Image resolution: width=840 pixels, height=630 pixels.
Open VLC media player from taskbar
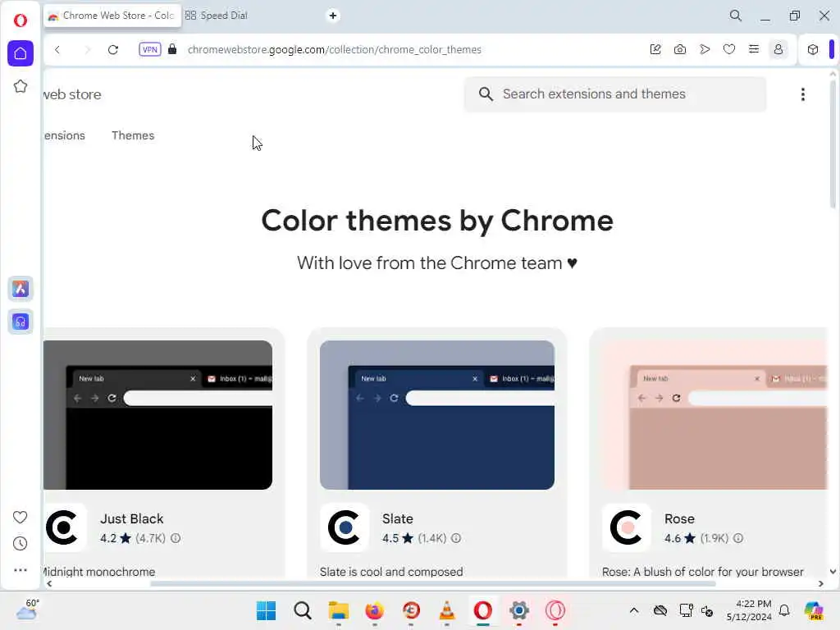447,610
